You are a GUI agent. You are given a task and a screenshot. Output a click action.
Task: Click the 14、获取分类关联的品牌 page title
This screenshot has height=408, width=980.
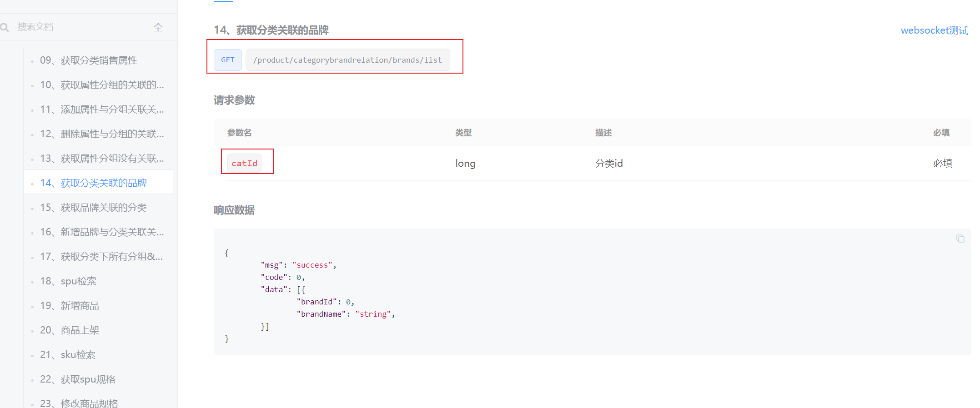pyautogui.click(x=271, y=30)
